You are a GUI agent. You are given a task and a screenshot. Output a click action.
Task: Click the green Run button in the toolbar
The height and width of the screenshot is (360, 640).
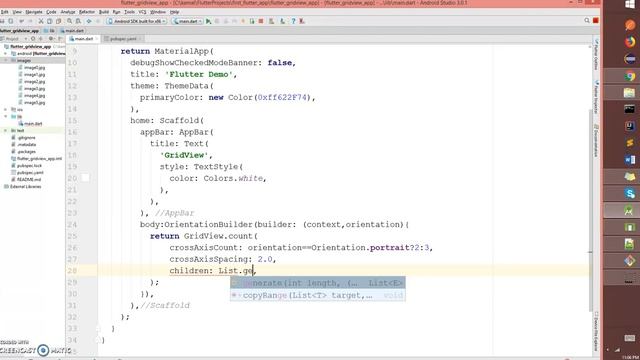[209, 21]
